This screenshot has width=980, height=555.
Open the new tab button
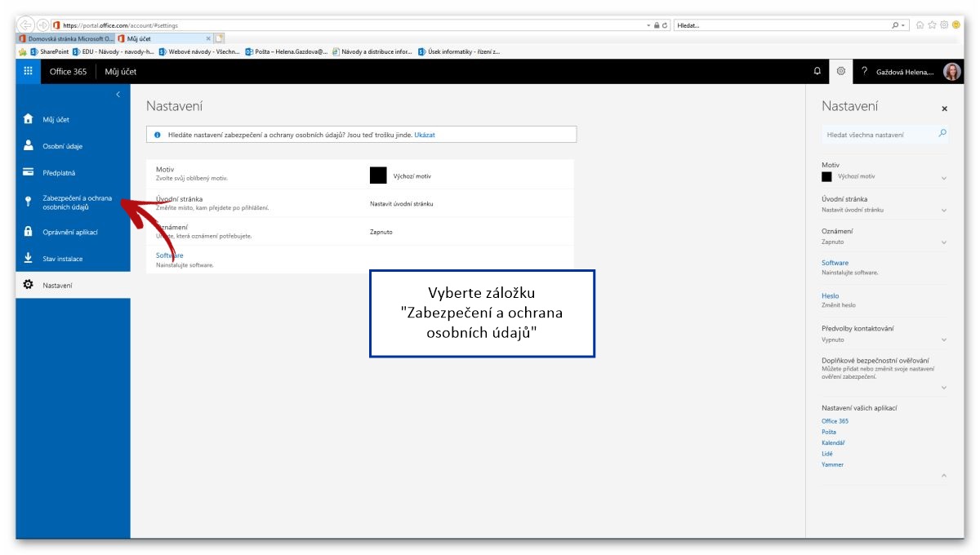[220, 38]
